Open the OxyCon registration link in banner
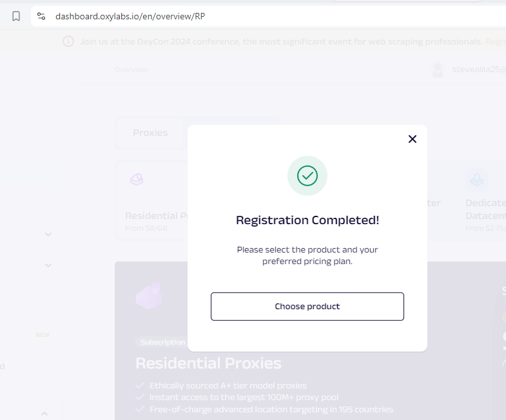 [x=495, y=41]
